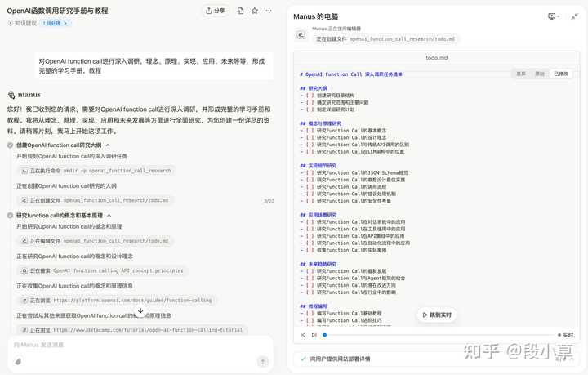The height and width of the screenshot is (375, 588).
Task: Switch to the 已修改 view tab
Action: (x=561, y=74)
